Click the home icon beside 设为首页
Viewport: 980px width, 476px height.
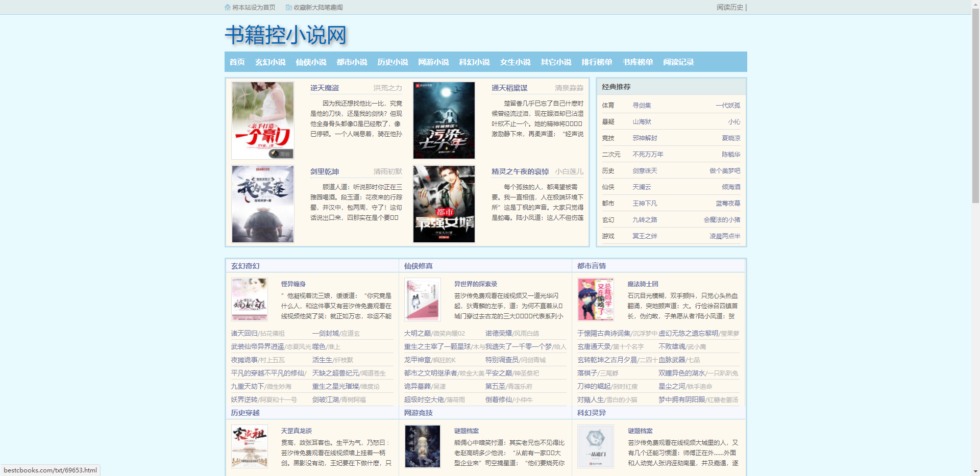click(227, 7)
